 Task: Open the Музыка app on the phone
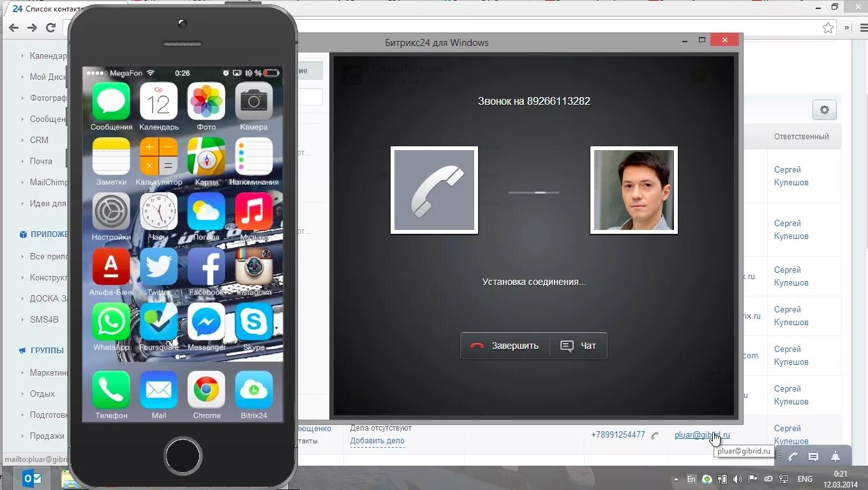[x=253, y=211]
